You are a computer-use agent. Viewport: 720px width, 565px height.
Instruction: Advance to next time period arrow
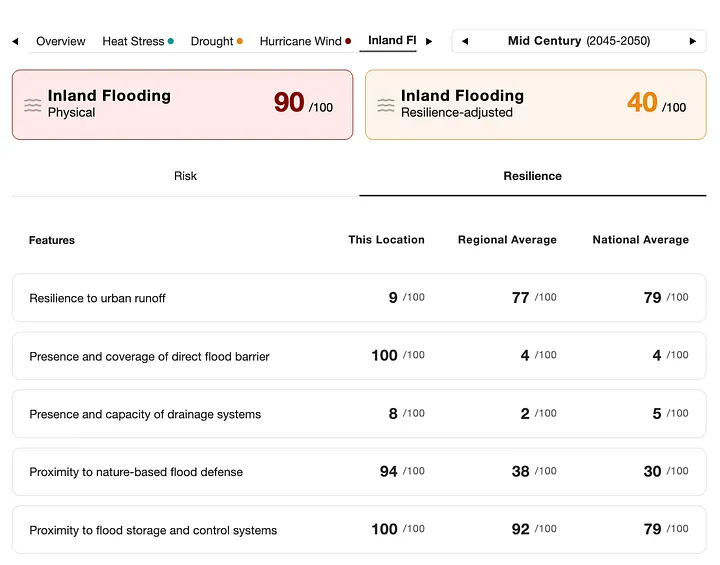(693, 41)
